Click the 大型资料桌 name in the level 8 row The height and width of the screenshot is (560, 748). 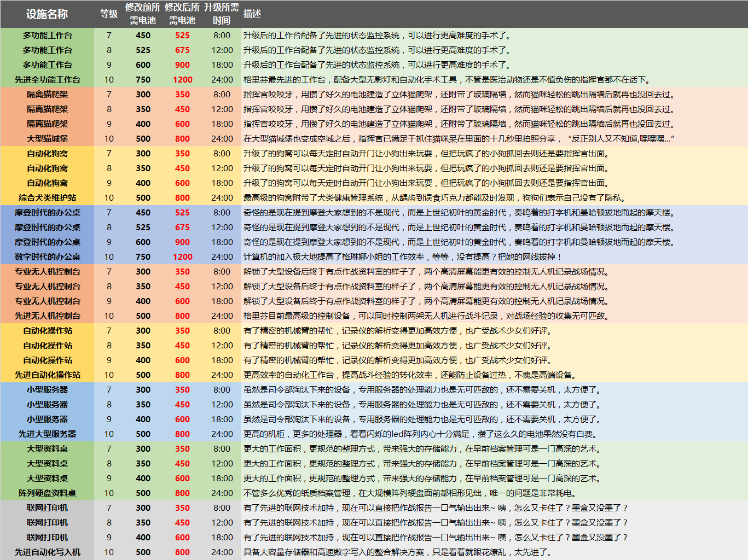click(x=48, y=464)
